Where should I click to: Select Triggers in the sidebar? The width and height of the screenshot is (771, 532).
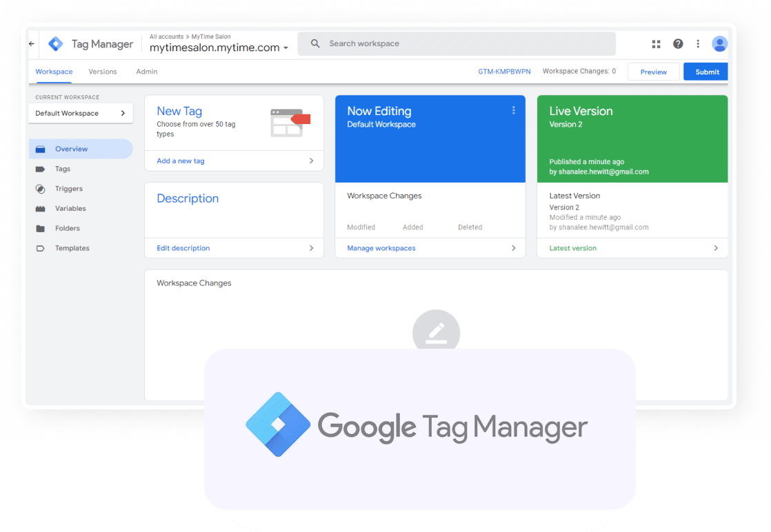pos(81,189)
